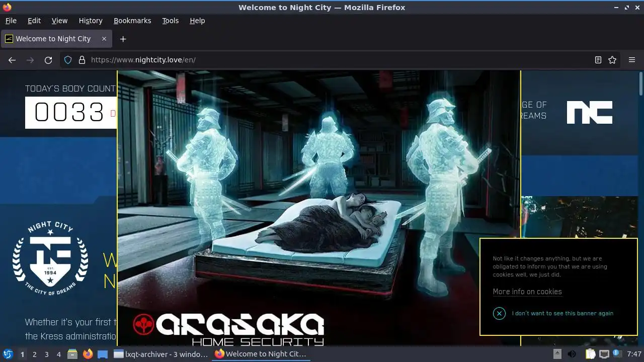Launch file manager from the taskbar
644x362 pixels.
coord(72,354)
